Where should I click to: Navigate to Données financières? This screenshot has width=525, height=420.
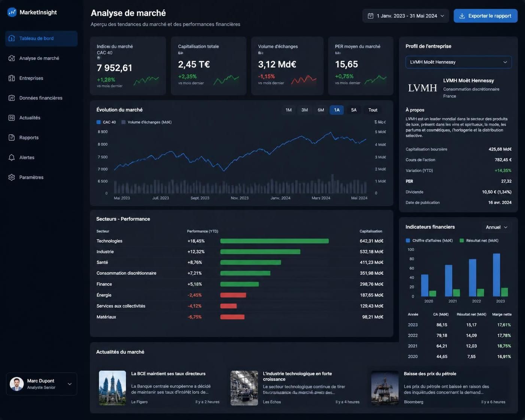[42, 98]
